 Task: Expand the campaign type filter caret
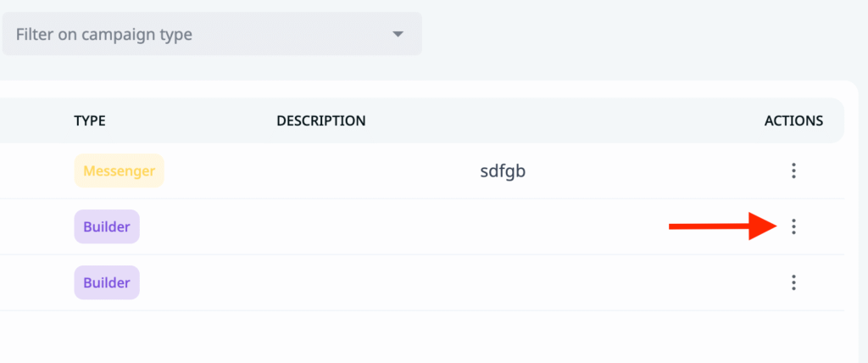398,35
